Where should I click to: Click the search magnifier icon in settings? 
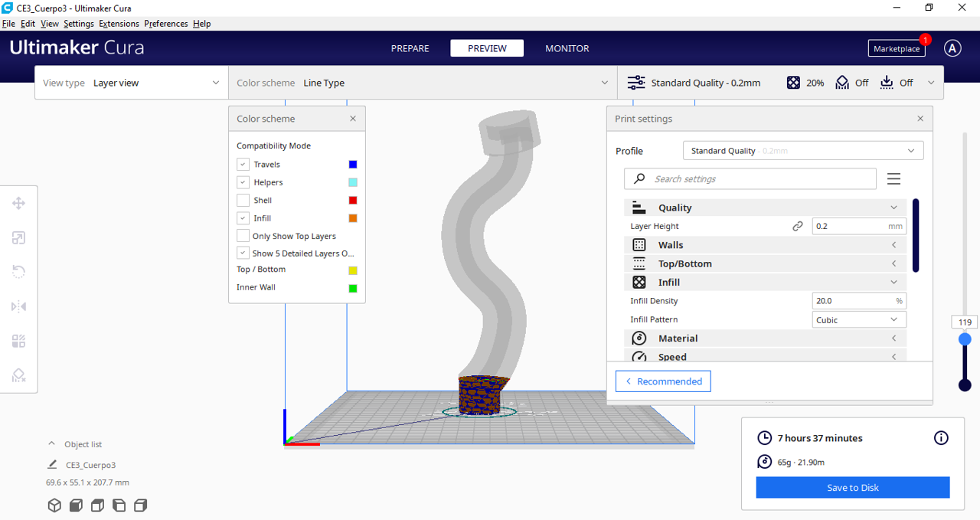pyautogui.click(x=639, y=178)
